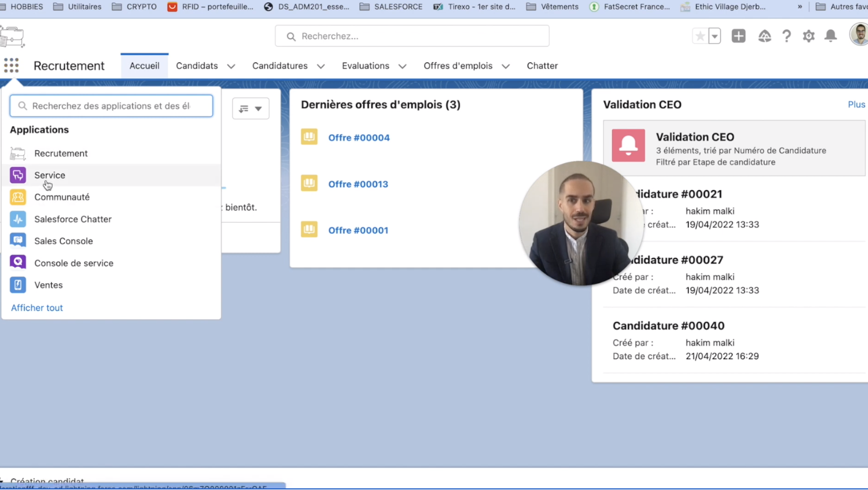The height and width of the screenshot is (490, 868).
Task: Open the favorites list dropdown arrow
Action: click(x=714, y=36)
